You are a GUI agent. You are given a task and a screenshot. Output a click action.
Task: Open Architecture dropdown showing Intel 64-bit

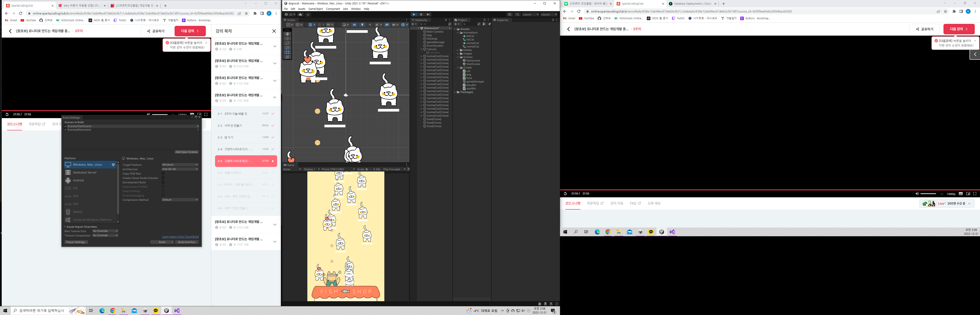pyautogui.click(x=180, y=169)
